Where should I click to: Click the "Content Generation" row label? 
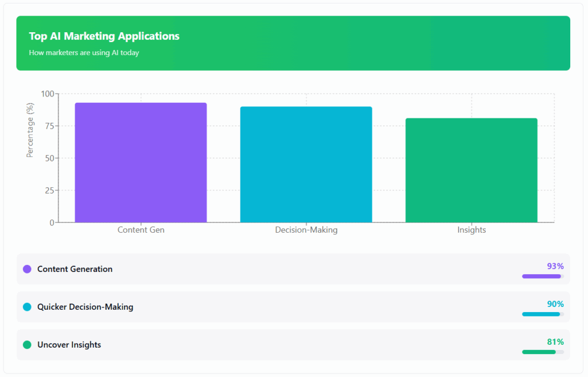(x=75, y=269)
